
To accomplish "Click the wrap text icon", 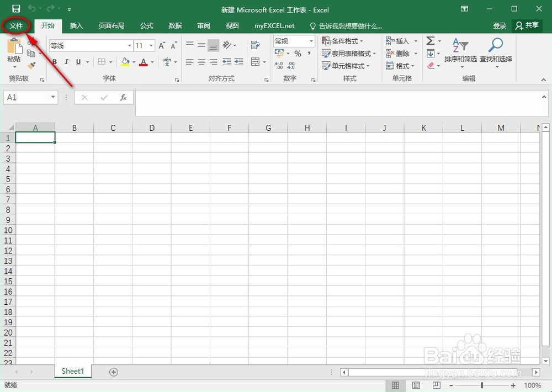I will tap(255, 45).
